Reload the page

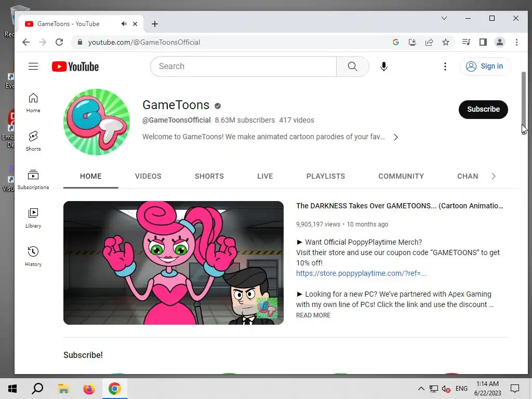[x=59, y=42]
